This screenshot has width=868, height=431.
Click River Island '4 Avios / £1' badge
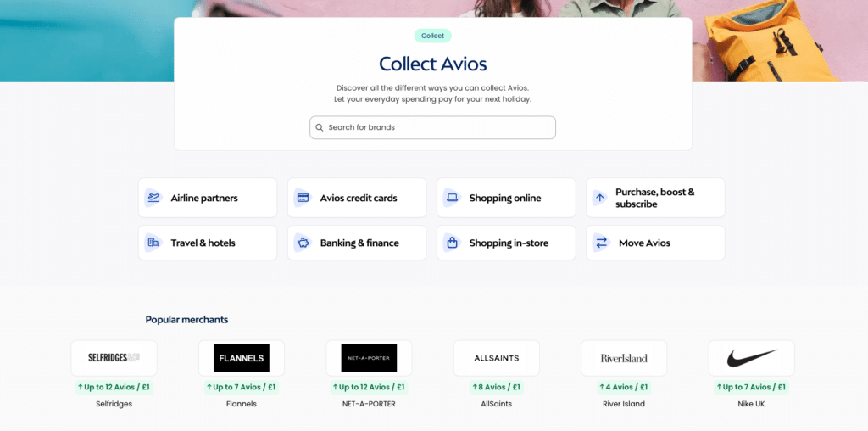(x=624, y=387)
